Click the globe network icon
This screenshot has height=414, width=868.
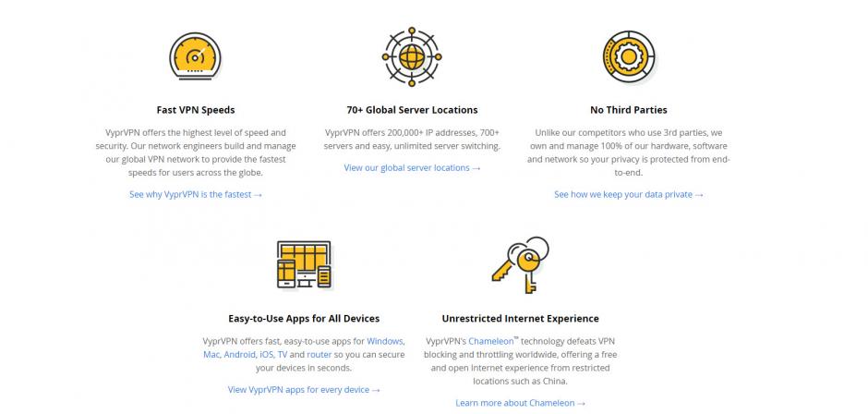[x=412, y=56]
